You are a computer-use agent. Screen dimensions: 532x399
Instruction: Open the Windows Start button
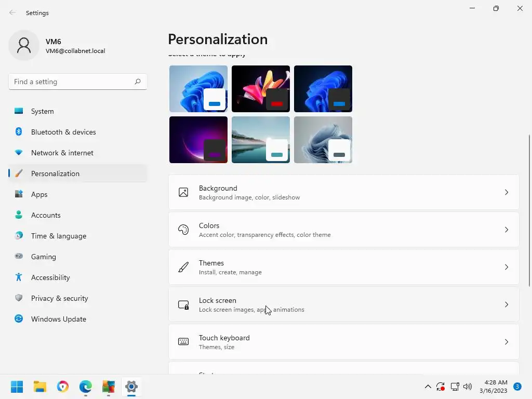(17, 387)
